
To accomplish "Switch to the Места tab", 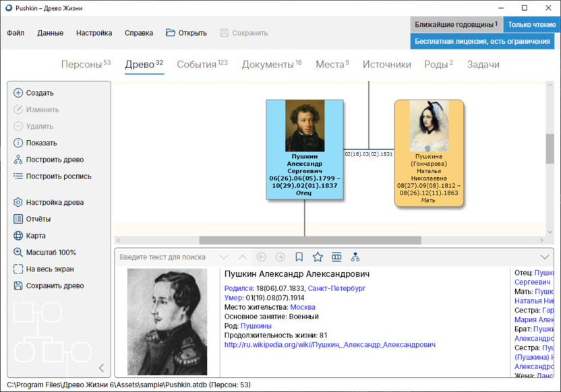I will 332,64.
